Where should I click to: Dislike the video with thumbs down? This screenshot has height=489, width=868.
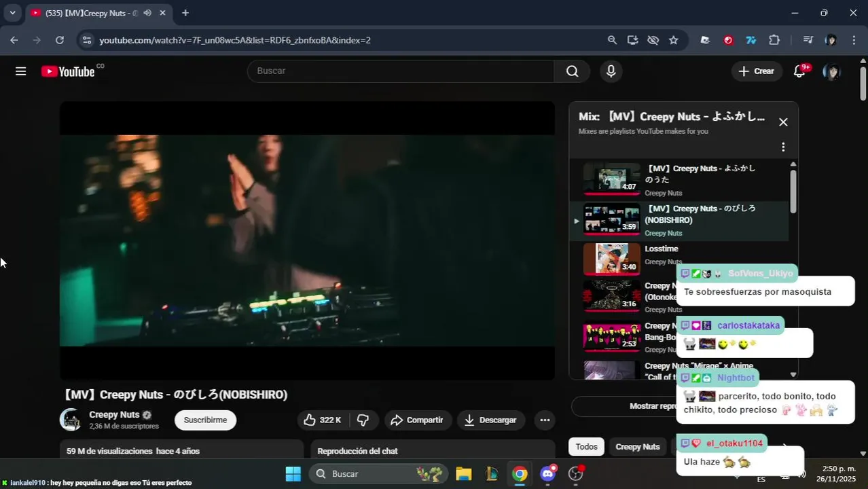click(363, 420)
